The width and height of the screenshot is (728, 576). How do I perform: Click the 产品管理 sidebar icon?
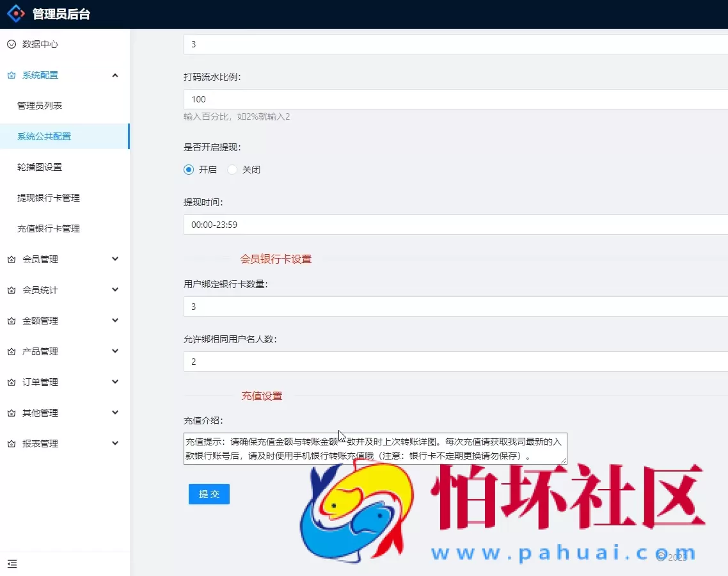pyautogui.click(x=11, y=351)
